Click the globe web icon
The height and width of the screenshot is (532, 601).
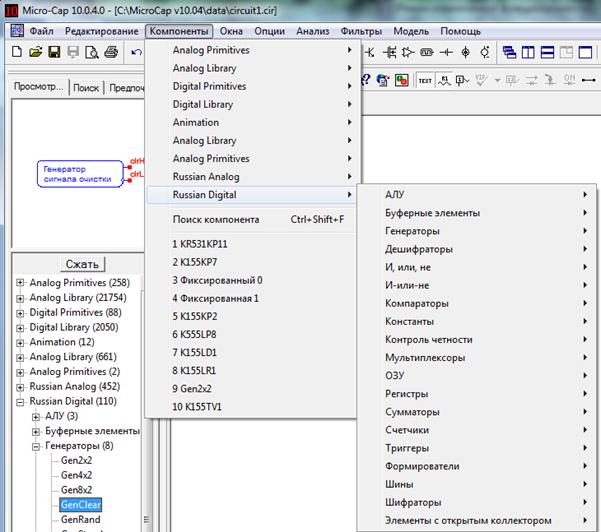pyautogui.click(x=383, y=80)
